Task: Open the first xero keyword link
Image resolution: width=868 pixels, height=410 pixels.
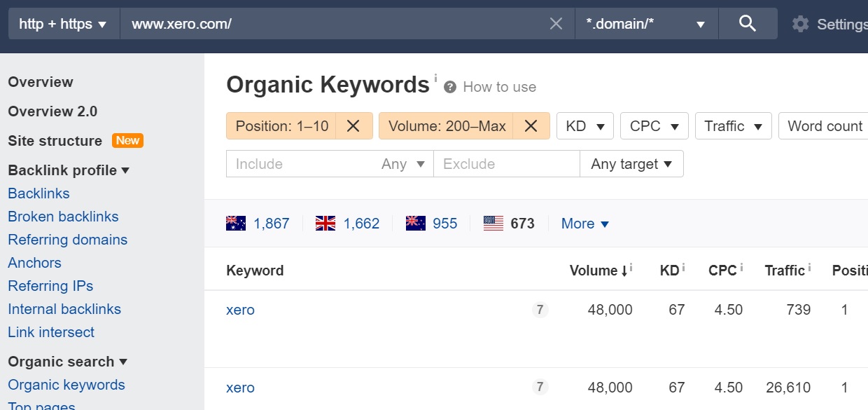Action: tap(240, 310)
